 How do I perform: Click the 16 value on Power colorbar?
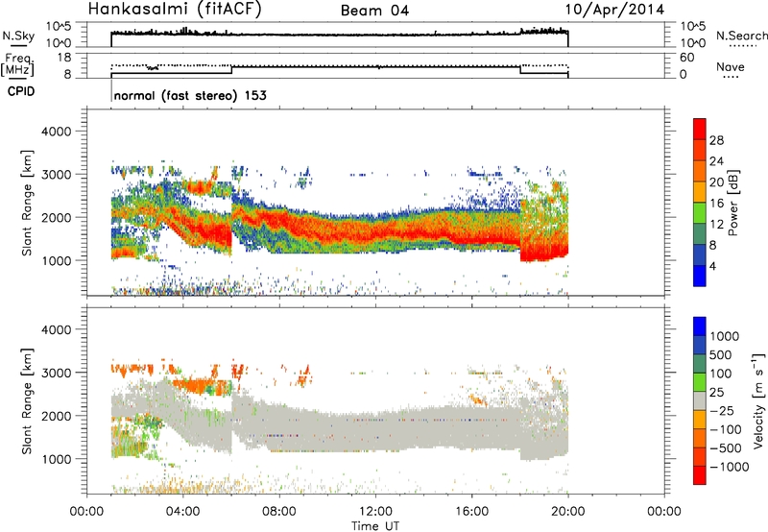click(x=716, y=203)
